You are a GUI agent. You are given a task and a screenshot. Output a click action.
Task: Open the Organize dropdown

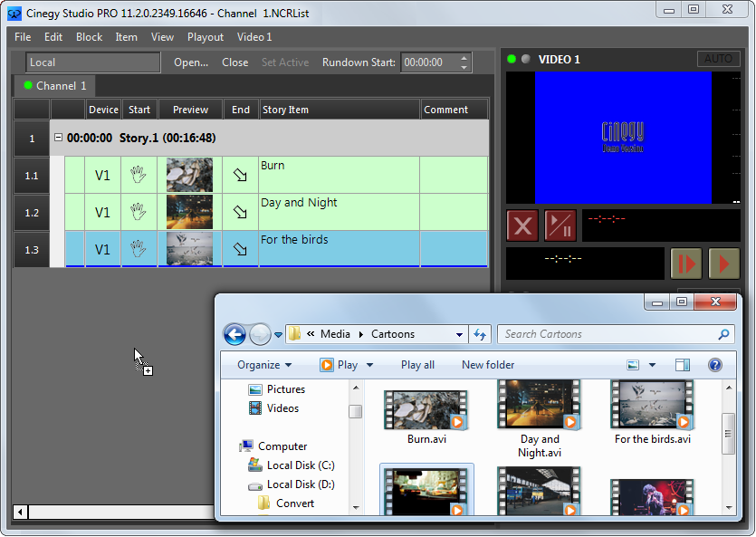pyautogui.click(x=264, y=365)
